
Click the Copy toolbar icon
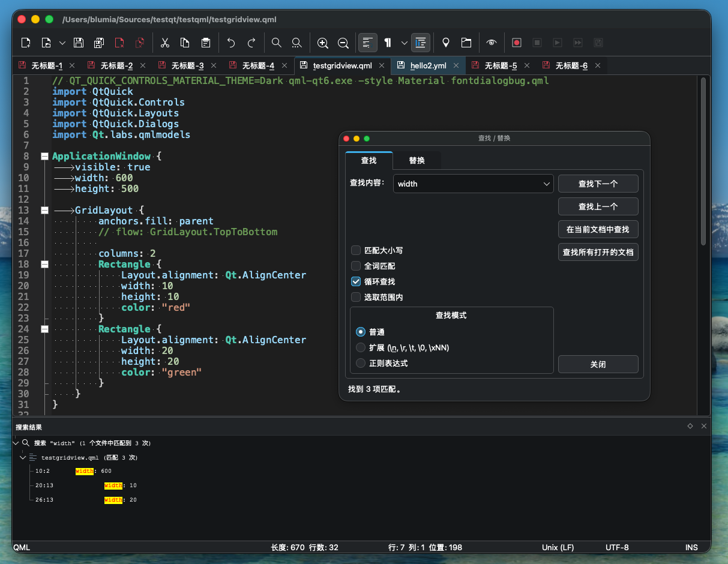tap(185, 43)
